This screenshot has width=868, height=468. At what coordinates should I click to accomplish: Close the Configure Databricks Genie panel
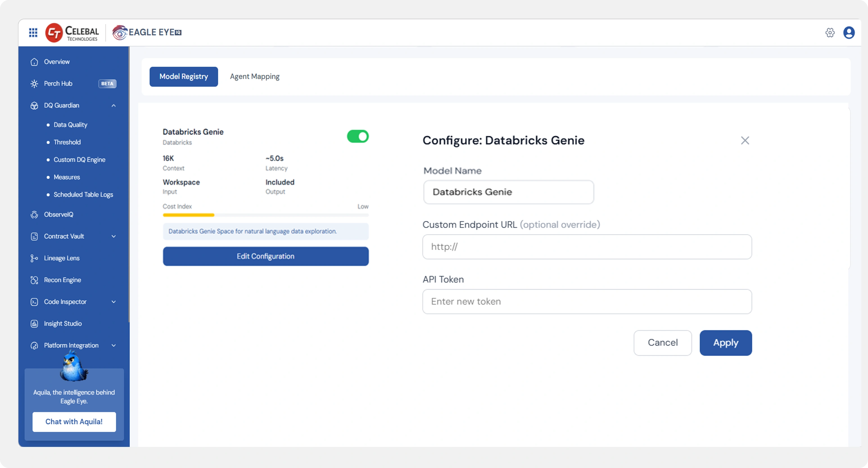click(x=745, y=140)
